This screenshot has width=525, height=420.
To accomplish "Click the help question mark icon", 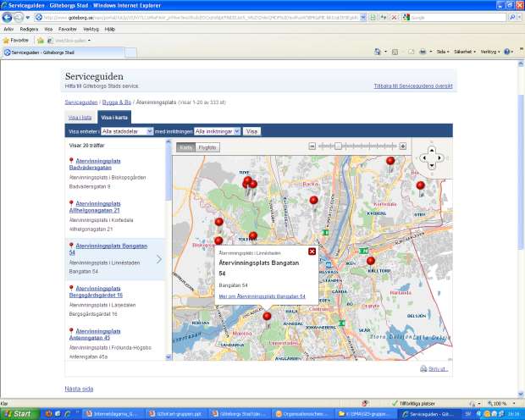I will point(506,52).
